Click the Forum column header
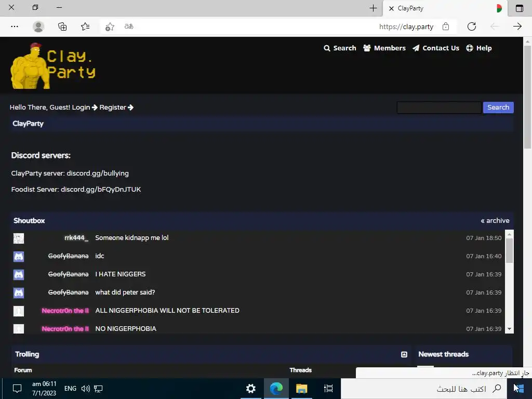This screenshot has height=399, width=532. click(x=23, y=370)
